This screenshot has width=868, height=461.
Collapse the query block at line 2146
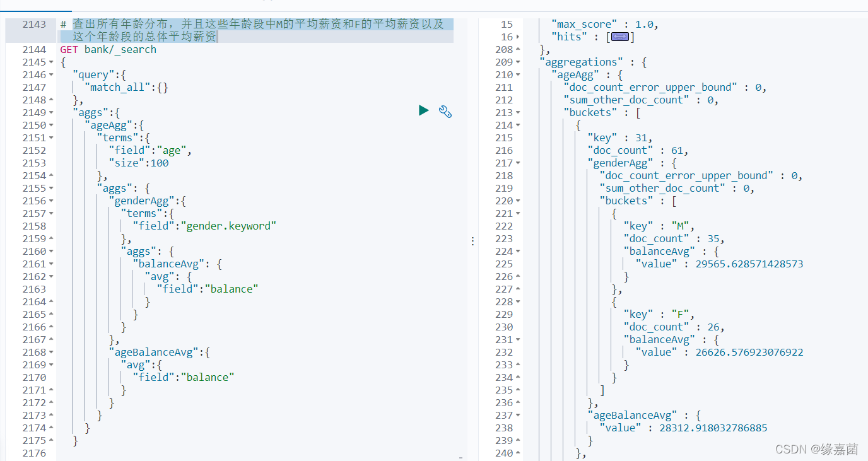coord(51,75)
